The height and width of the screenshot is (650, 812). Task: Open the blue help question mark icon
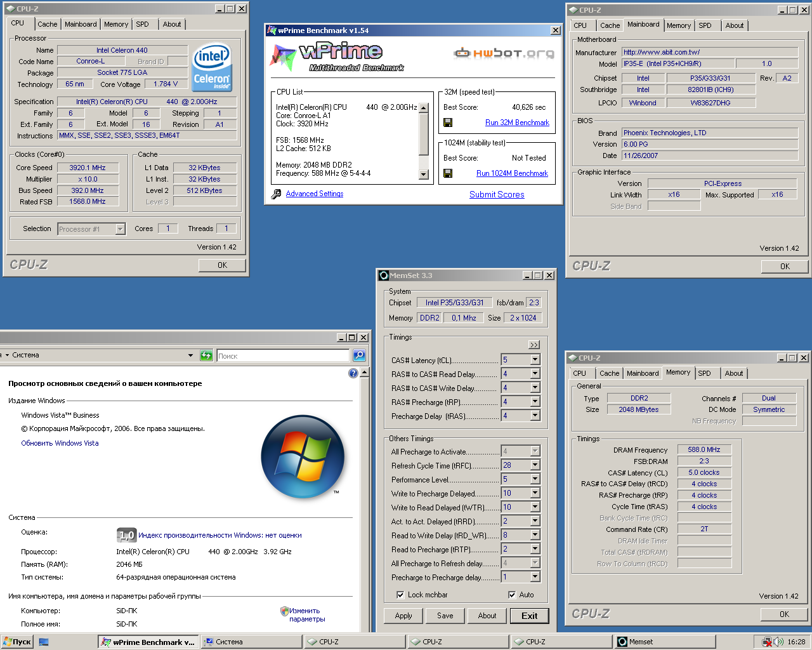click(353, 373)
